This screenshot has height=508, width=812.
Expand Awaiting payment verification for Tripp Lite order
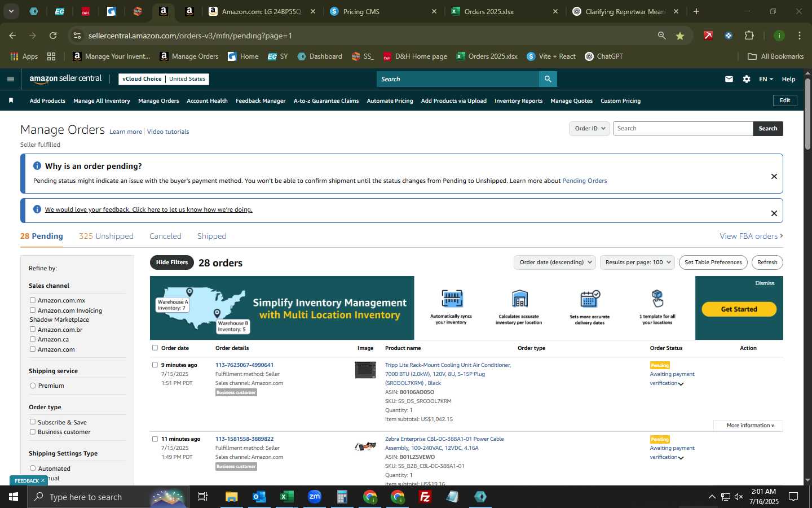681,384
